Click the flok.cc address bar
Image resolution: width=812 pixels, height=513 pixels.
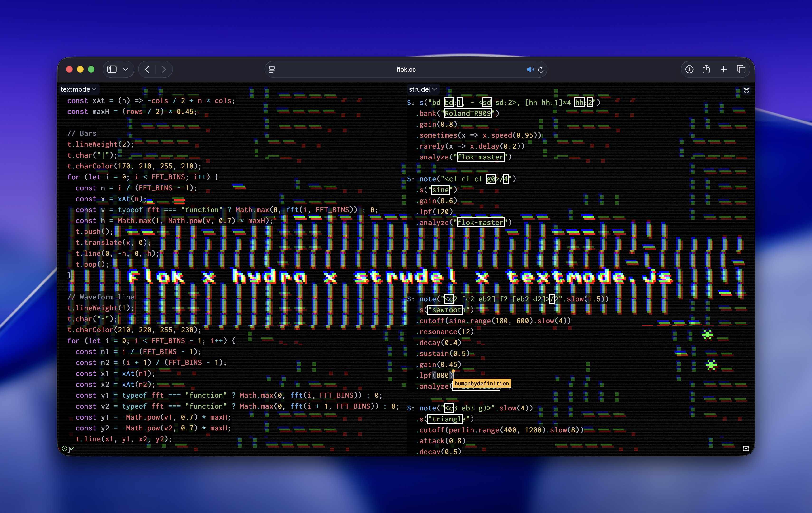pyautogui.click(x=406, y=70)
